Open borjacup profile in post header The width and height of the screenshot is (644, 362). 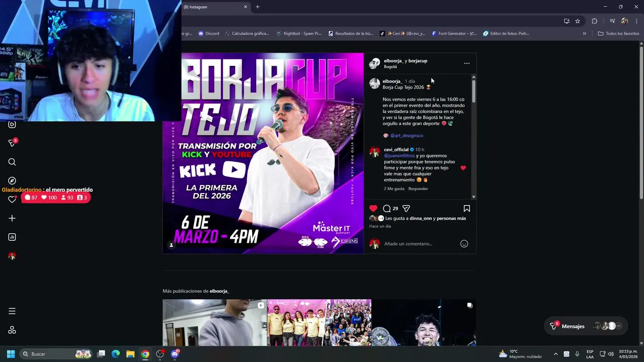418,61
